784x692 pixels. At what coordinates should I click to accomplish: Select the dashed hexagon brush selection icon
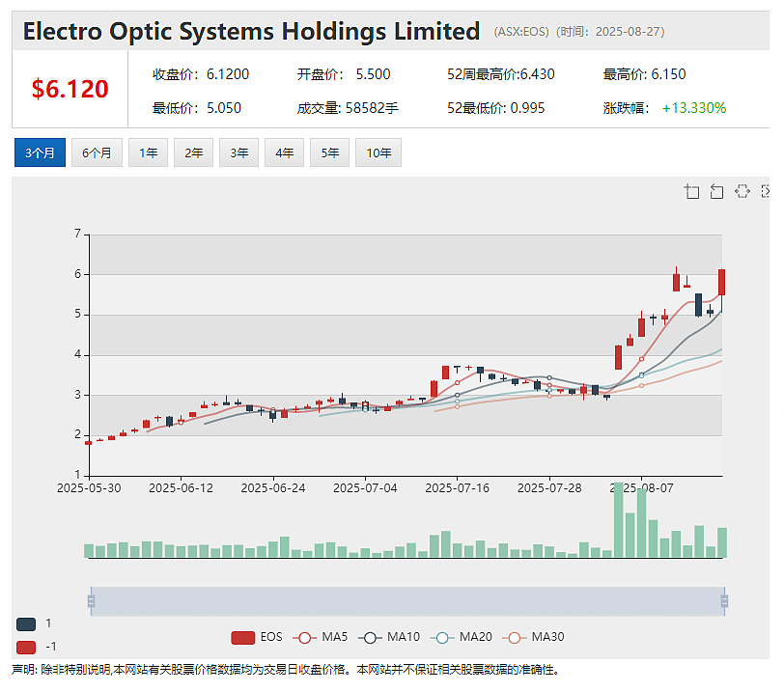tap(742, 191)
